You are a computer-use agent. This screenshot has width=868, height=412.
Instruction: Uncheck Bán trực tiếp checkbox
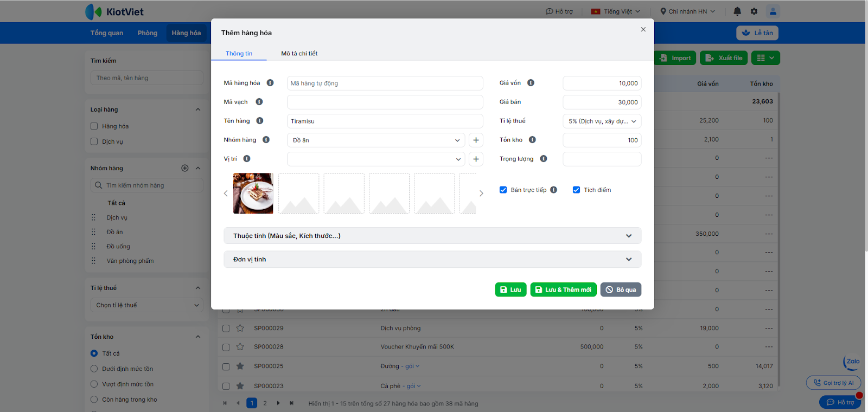(x=503, y=190)
